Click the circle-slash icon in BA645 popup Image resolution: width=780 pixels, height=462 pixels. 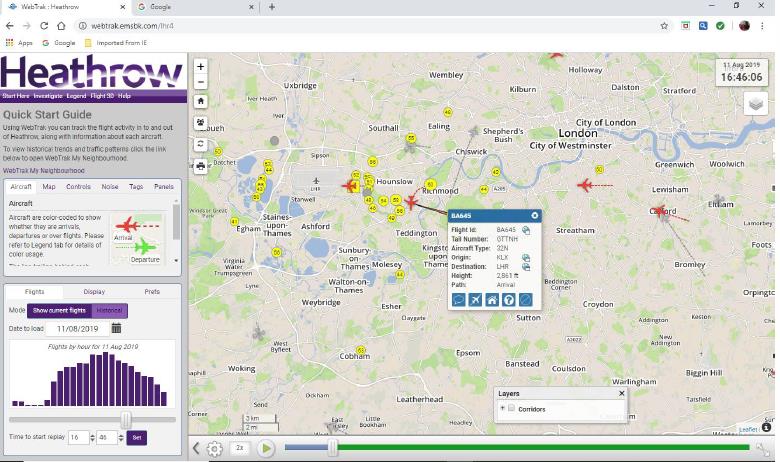point(525,300)
